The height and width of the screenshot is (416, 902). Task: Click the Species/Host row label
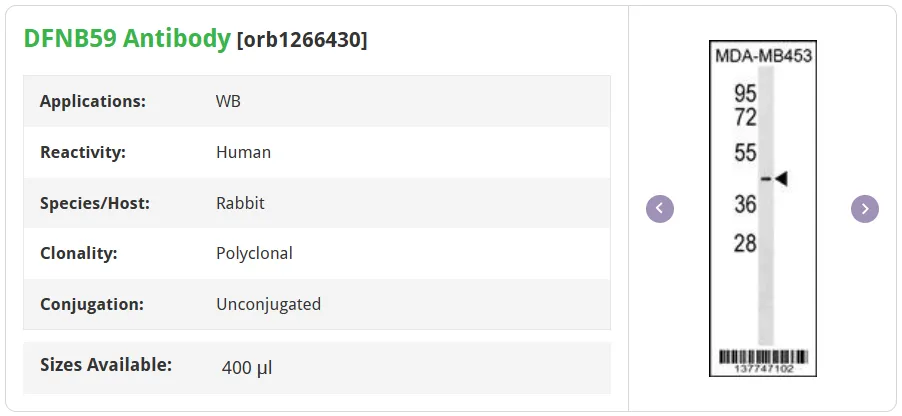pyautogui.click(x=95, y=203)
